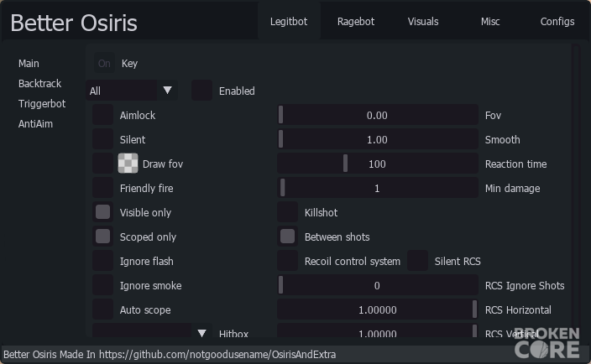Select Main in the sidebar

pyautogui.click(x=29, y=63)
